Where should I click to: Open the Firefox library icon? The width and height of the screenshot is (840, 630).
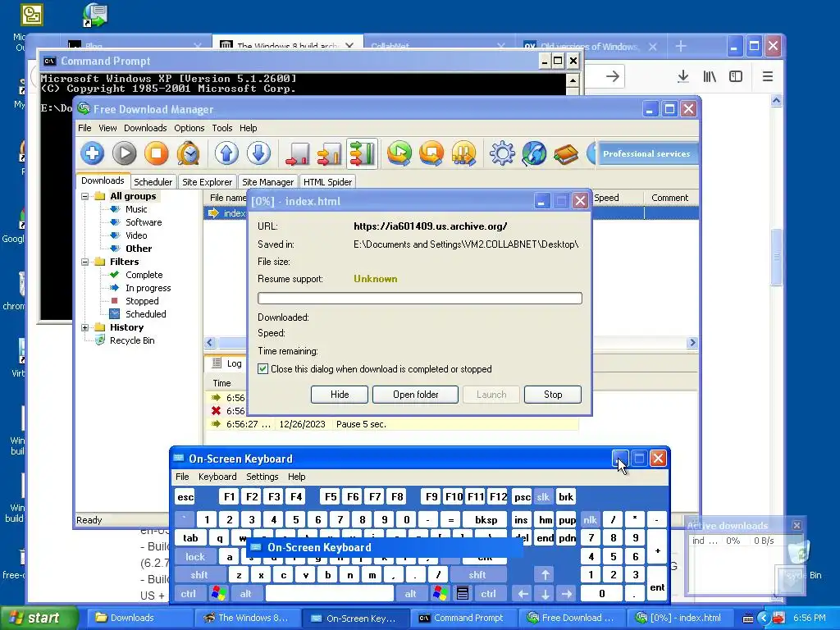pyautogui.click(x=710, y=76)
